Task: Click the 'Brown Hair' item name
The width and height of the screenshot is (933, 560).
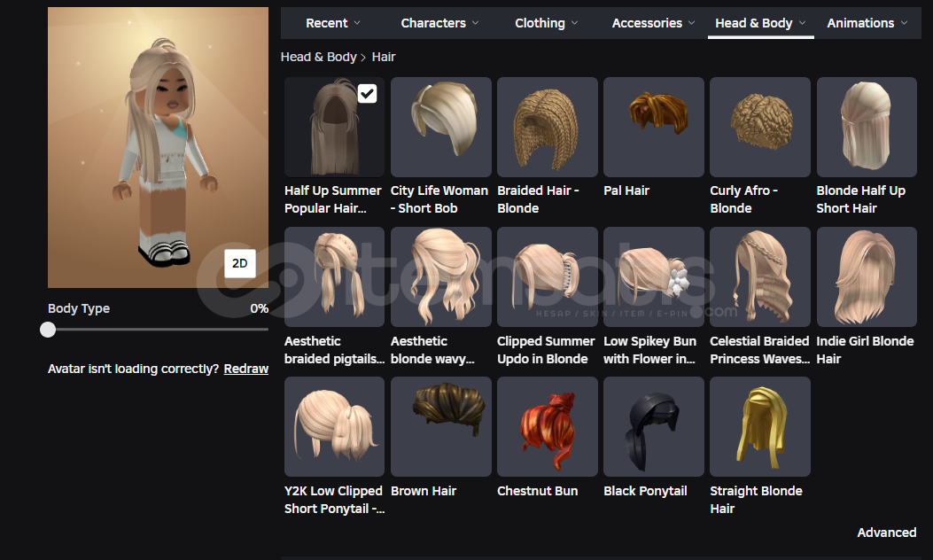Action: (423, 491)
